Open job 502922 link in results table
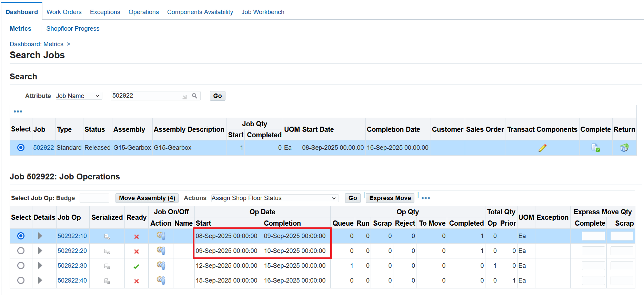 pos(43,148)
